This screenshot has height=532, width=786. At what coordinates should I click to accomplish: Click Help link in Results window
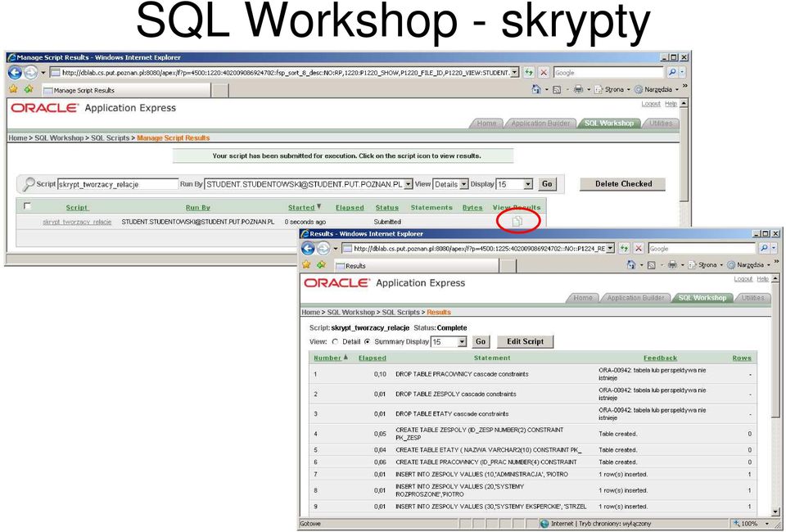click(763, 279)
